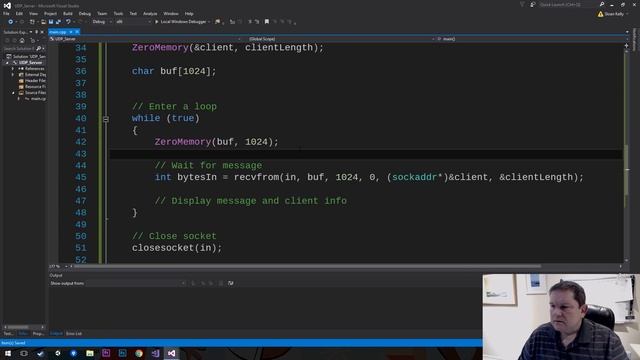Screen dimensions: 640x360
Task: Click the Save All toolbar icon
Action: coord(58,22)
